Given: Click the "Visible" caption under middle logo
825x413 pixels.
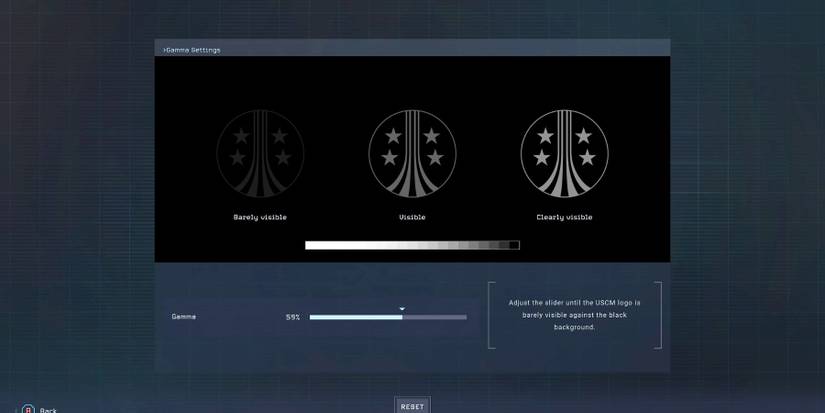Looking at the screenshot, I should pyautogui.click(x=412, y=217).
